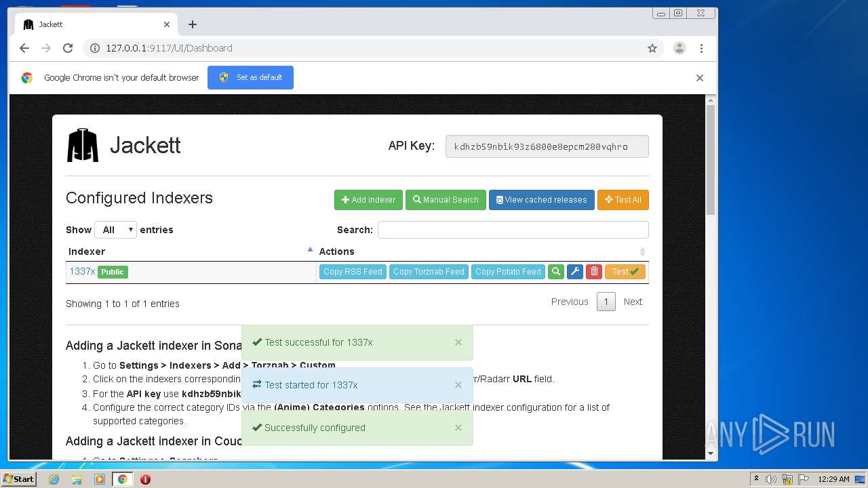This screenshot has height=488, width=868.
Task: Click the volume speaker tray icon
Action: point(772,479)
